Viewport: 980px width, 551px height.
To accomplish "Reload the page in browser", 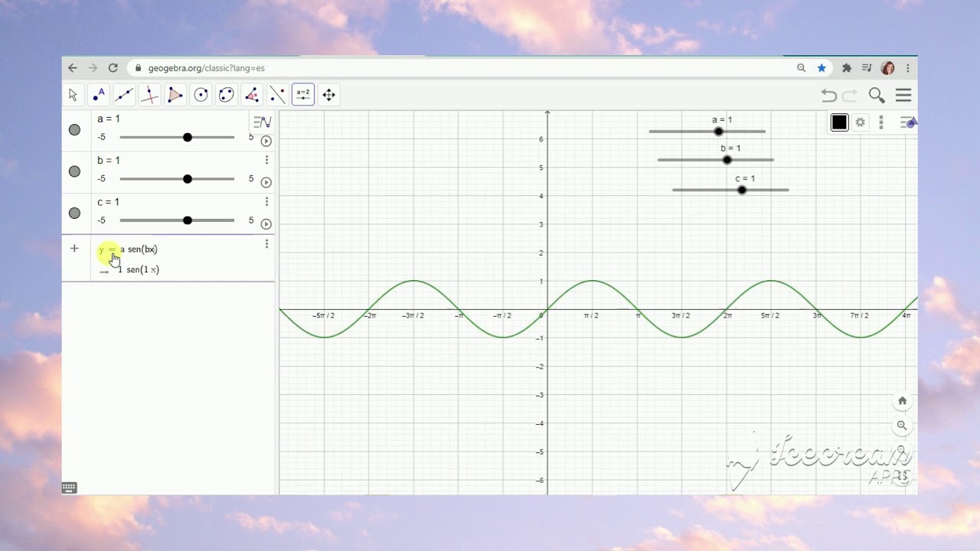I will coord(113,68).
